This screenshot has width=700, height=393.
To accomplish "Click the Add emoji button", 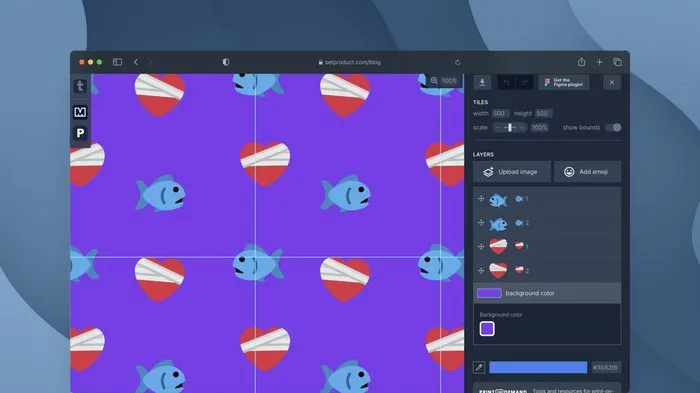I will click(x=587, y=172).
